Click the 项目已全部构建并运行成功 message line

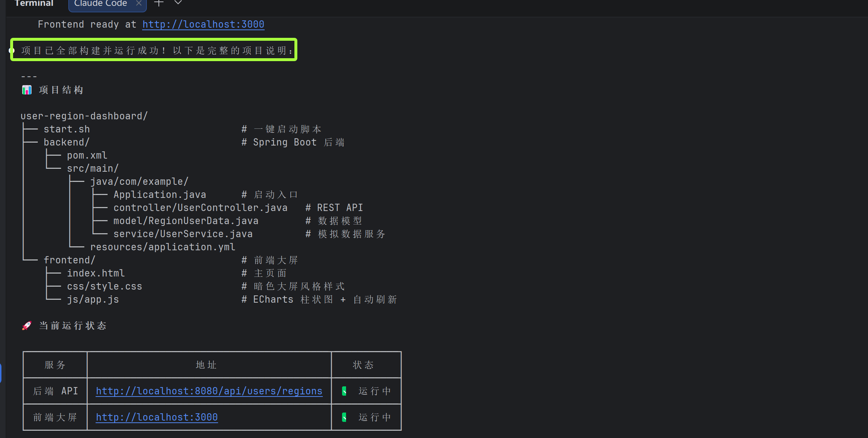(157, 51)
